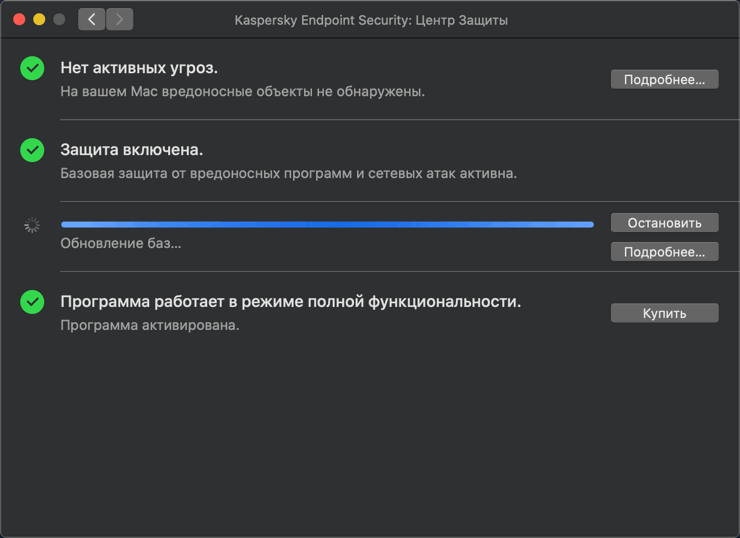Screen dimensions: 740x538
Task: Select the "Нет активных угроз." heading
Action: click(139, 68)
